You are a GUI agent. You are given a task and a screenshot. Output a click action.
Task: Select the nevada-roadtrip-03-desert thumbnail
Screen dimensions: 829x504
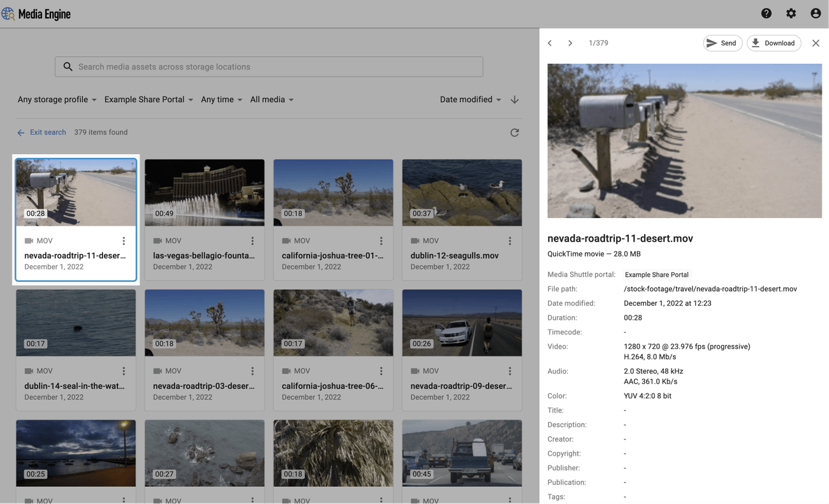click(x=204, y=322)
